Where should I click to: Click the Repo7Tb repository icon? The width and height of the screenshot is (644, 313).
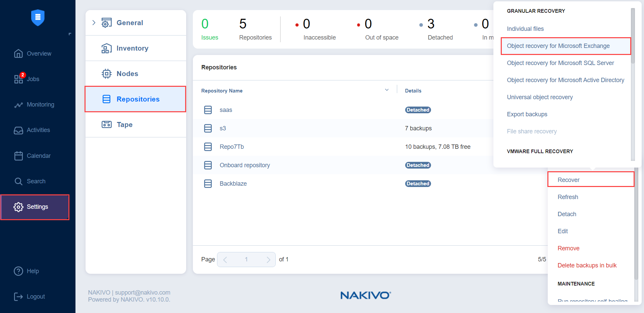[208, 147]
